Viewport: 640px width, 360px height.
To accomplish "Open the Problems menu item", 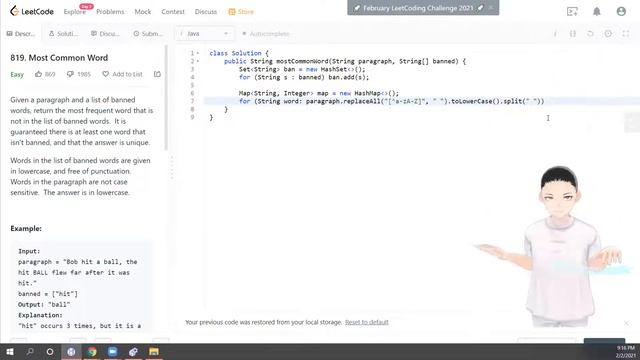I will coord(110,12).
